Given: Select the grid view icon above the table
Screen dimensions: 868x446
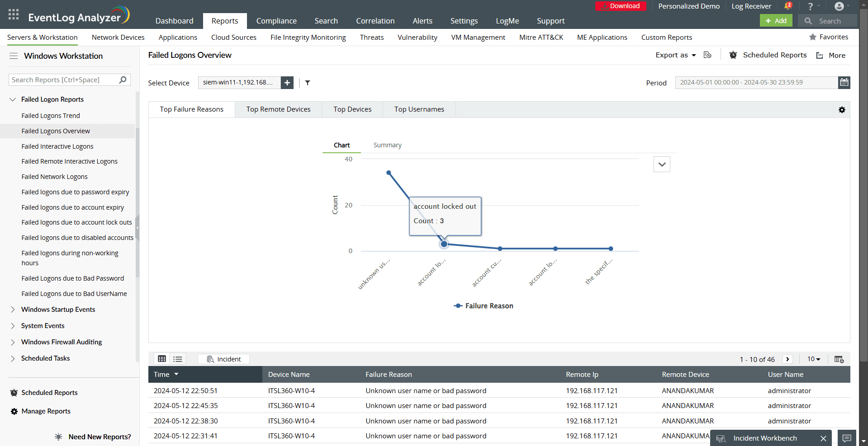Looking at the screenshot, I should point(161,358).
